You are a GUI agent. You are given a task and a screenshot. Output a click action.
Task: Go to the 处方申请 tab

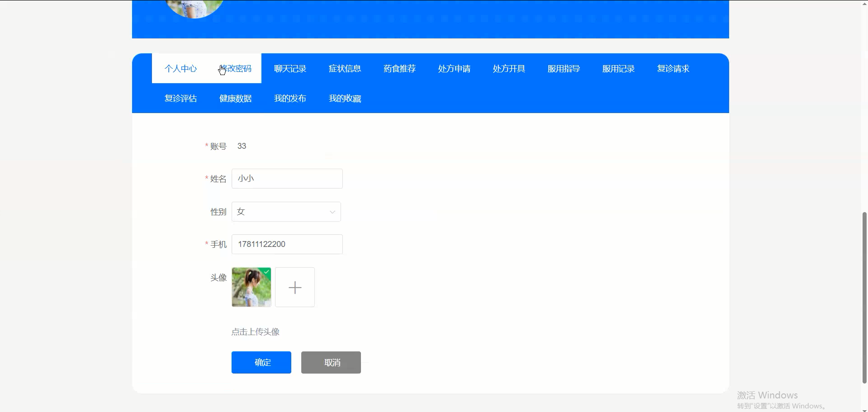coord(454,68)
